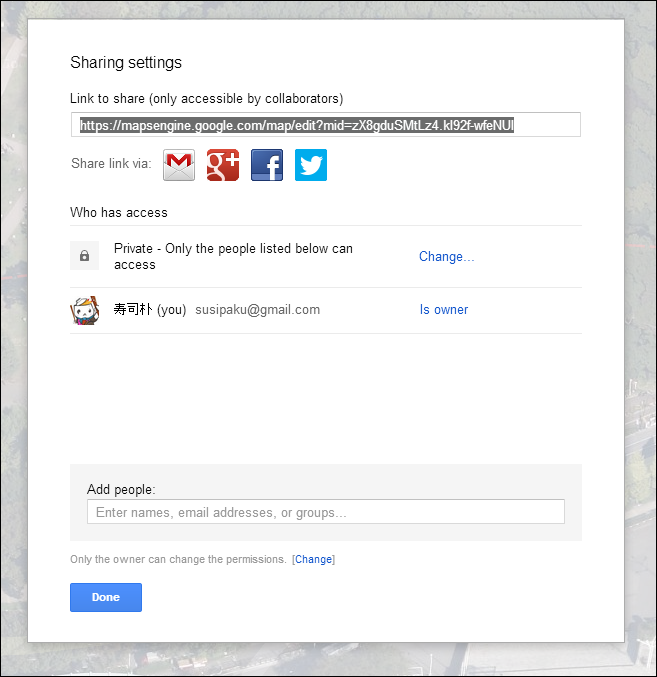Click the 'Sharing settings' dialog title

[126, 62]
